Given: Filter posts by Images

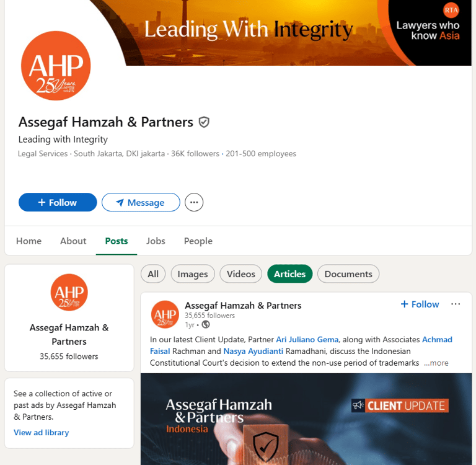Looking at the screenshot, I should (193, 274).
